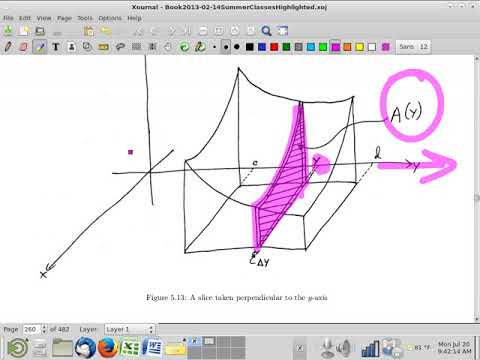Apply default tool settings green icon
480x360 pixels.
pos(184,47)
